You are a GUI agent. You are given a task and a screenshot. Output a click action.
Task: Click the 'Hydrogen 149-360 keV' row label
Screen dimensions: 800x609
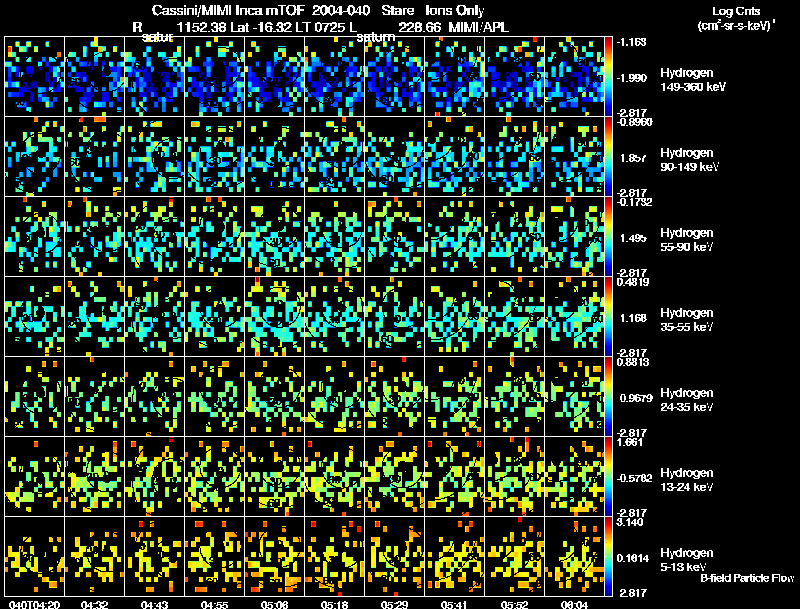[x=692, y=80]
